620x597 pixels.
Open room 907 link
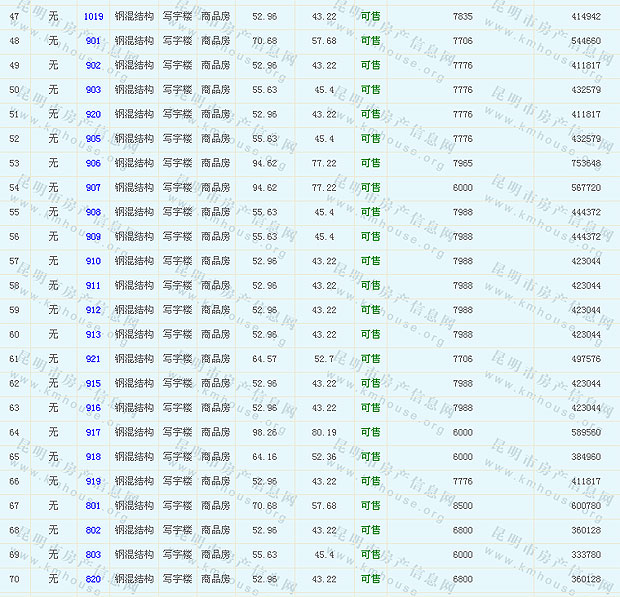(x=93, y=188)
